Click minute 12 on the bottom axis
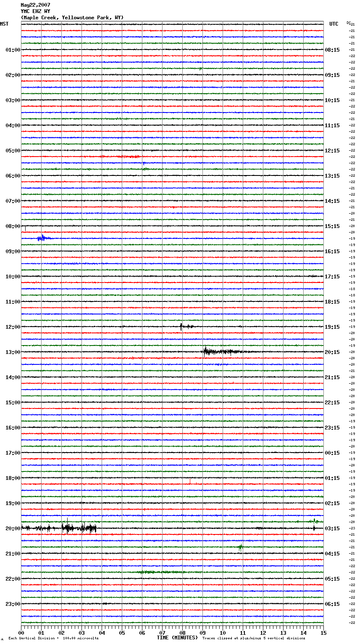The height and width of the screenshot is (644, 357). [263, 633]
